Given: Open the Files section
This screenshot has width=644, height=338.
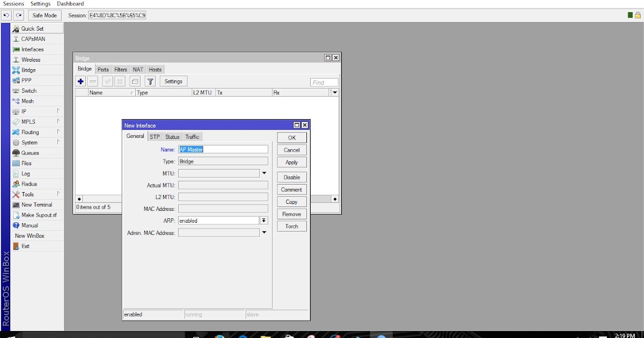Looking at the screenshot, I should (25, 163).
